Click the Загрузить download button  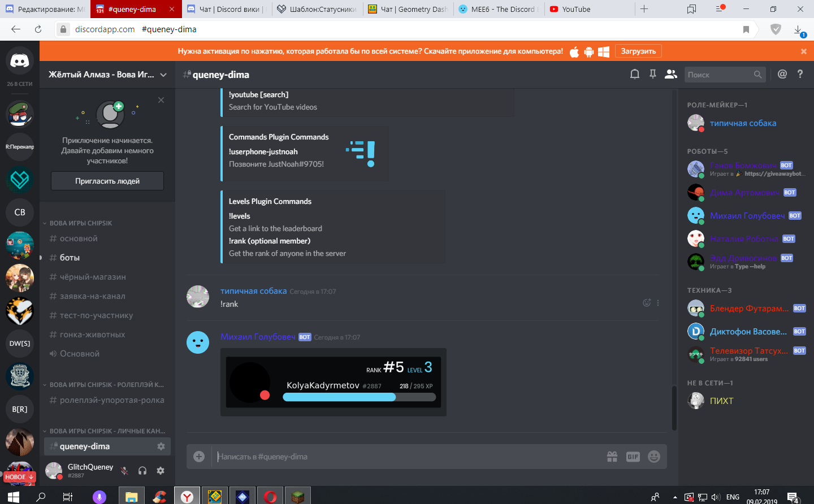click(638, 50)
